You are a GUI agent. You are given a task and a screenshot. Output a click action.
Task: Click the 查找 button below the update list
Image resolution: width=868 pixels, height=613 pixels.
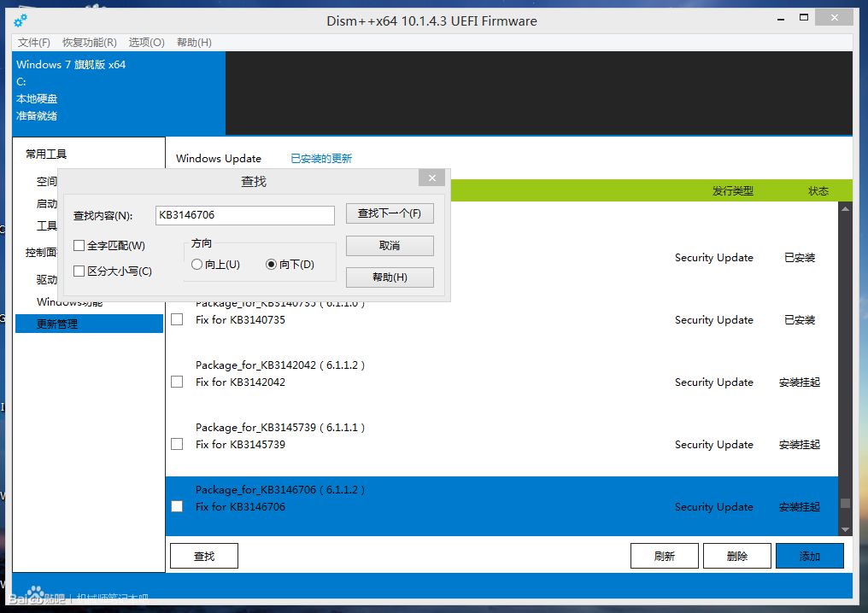pyautogui.click(x=204, y=556)
